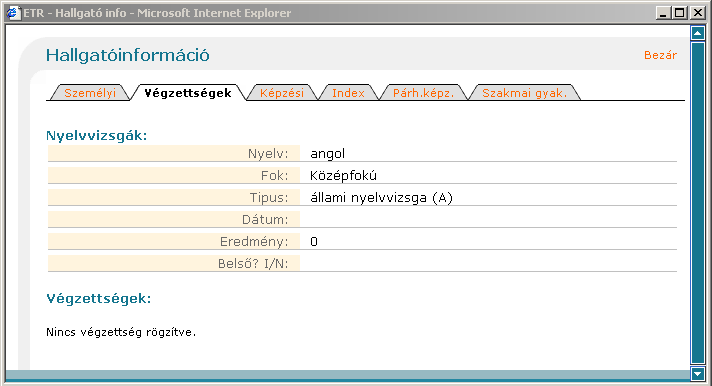The image size is (712, 386).
Task: Click the 'Hallgatóinformáció' page title
Action: click(x=128, y=55)
